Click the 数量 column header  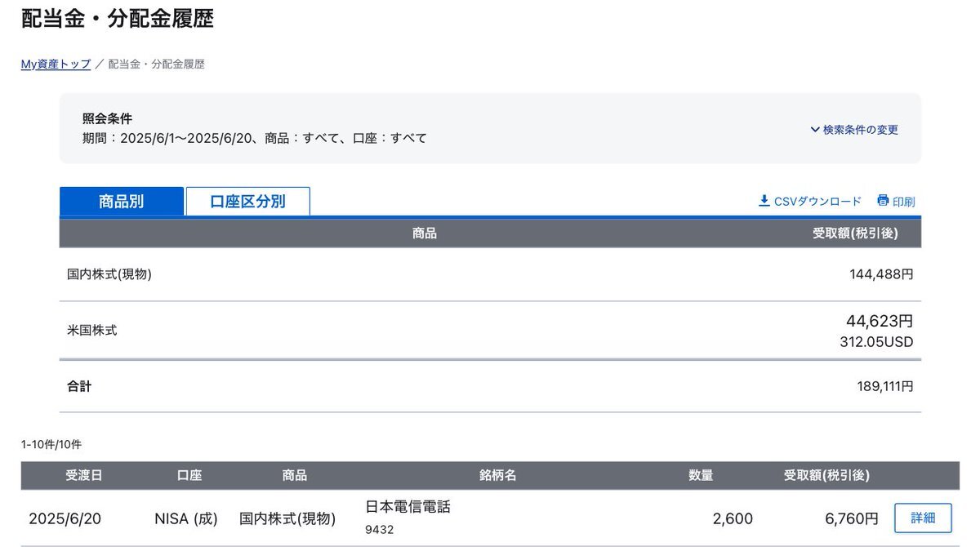click(701, 475)
